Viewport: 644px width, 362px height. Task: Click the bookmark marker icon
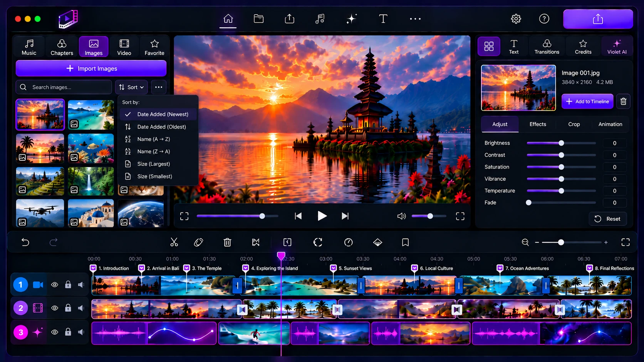tap(405, 242)
